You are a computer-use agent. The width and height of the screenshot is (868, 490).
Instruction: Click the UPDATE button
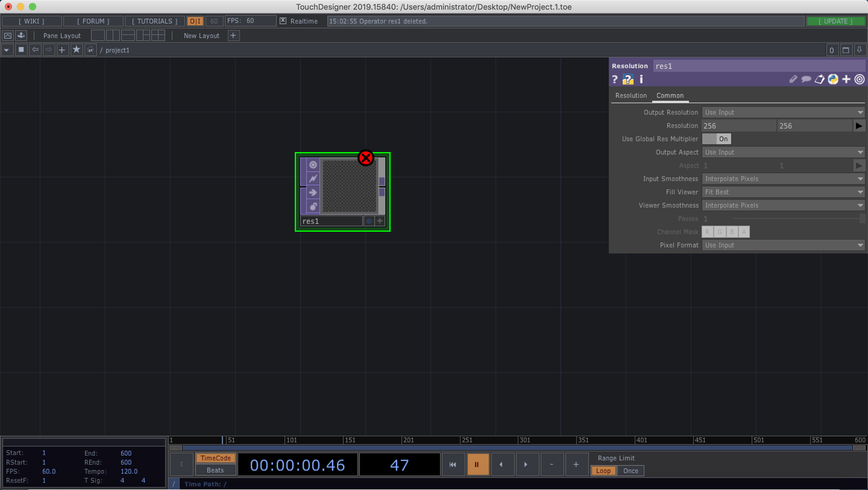tap(836, 21)
